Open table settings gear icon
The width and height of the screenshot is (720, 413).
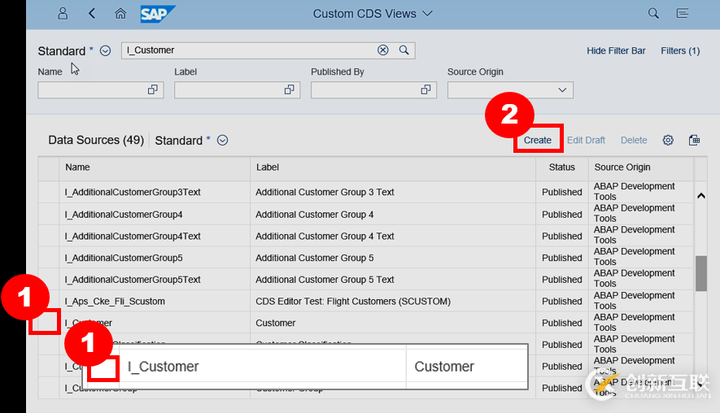[668, 141]
